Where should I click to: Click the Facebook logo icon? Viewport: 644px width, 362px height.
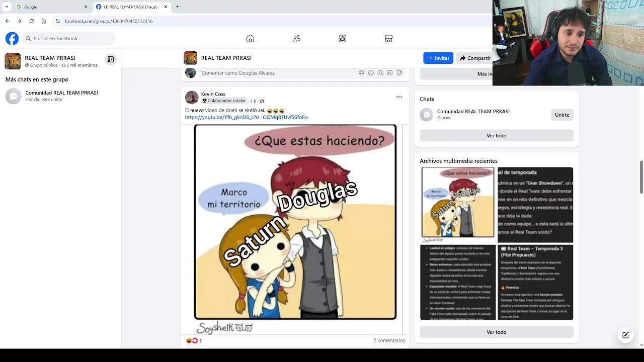point(12,38)
